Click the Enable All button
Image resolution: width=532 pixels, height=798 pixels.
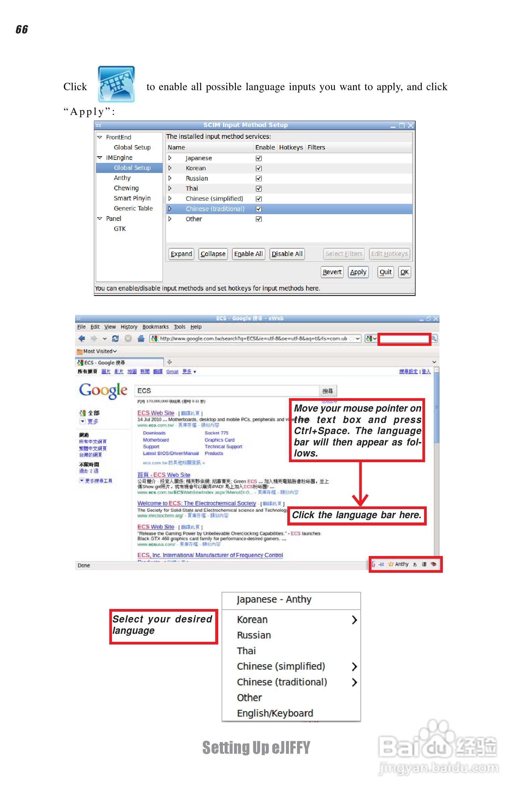tap(248, 254)
